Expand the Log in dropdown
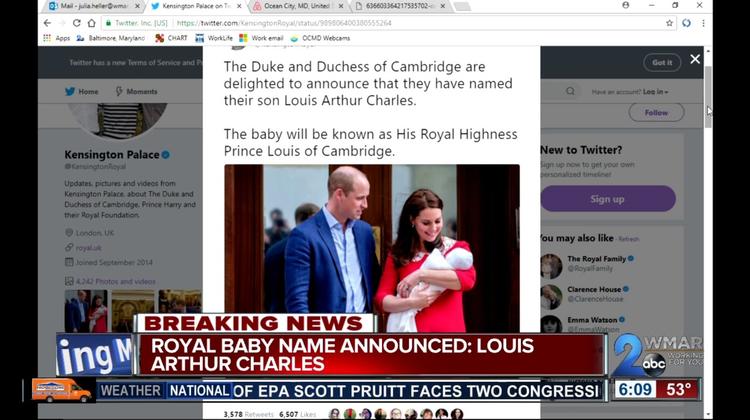 click(655, 91)
